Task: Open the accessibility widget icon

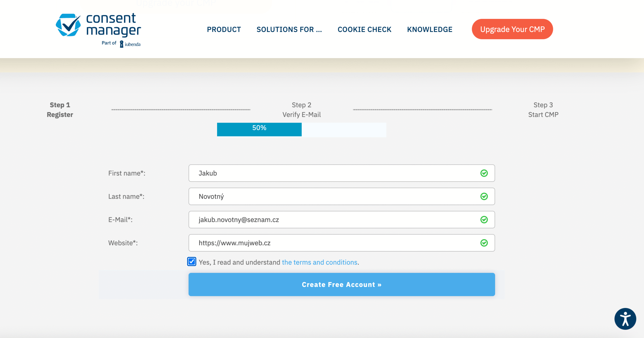Action: pos(625,319)
